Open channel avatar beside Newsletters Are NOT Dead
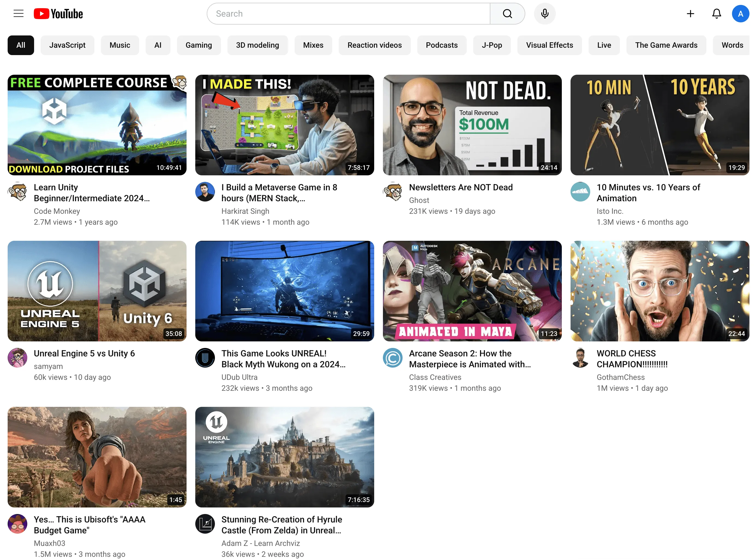 [x=392, y=191]
